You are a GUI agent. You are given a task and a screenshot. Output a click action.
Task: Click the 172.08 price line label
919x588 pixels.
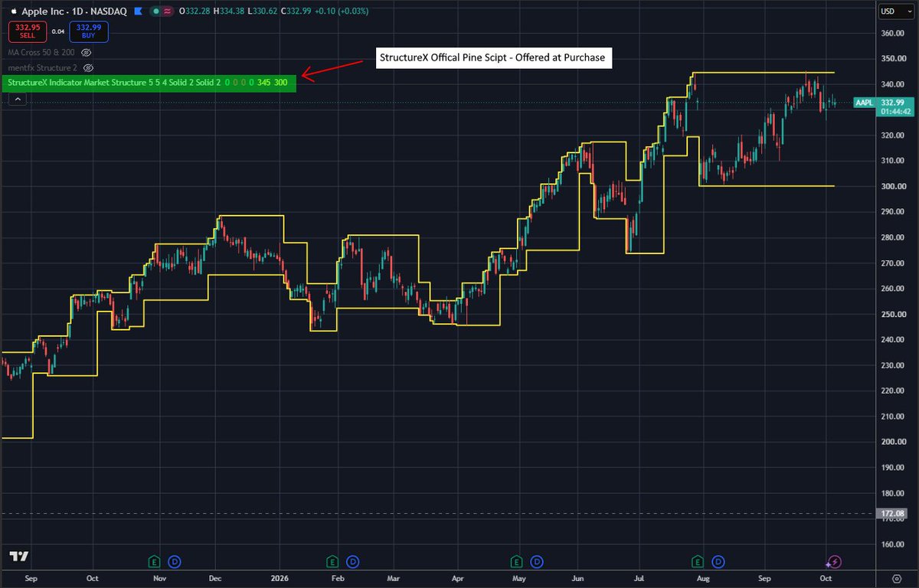(x=892, y=514)
